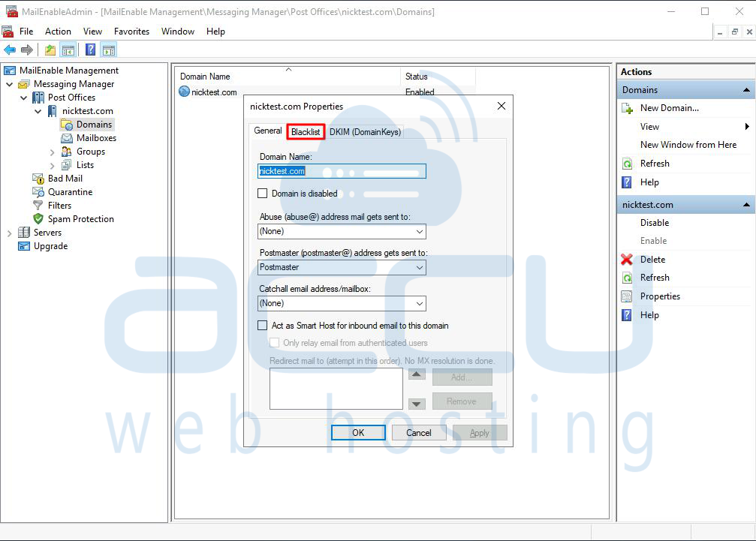
Task: Click the Lists icon in the tree
Action: coord(67,165)
